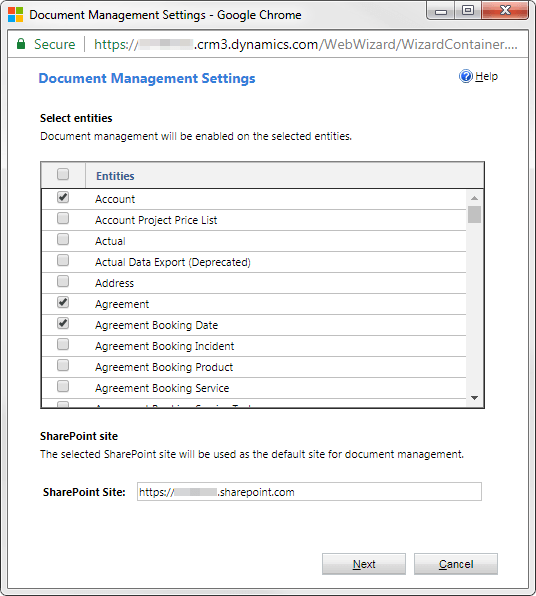The height and width of the screenshot is (596, 536).
Task: Click the SharePoint Site: field label
Action: pos(84,492)
